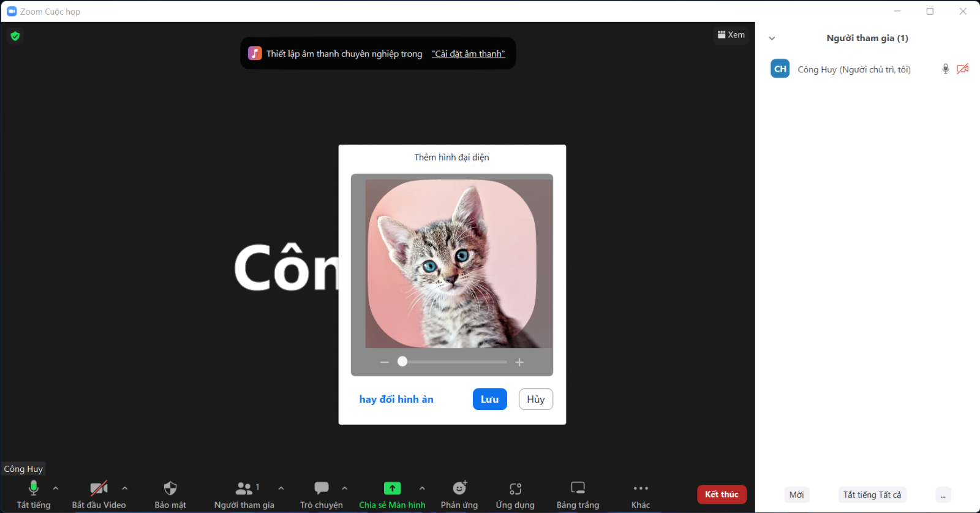Click the change picture link
Viewport: 980px width, 513px height.
pyautogui.click(x=396, y=399)
